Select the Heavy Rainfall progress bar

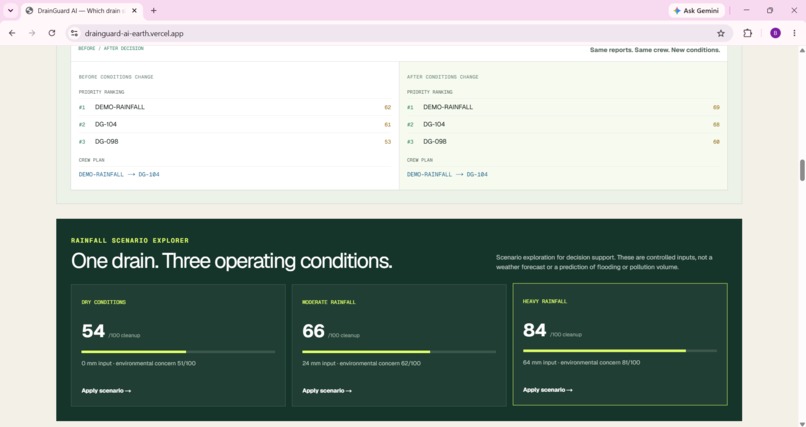point(619,351)
